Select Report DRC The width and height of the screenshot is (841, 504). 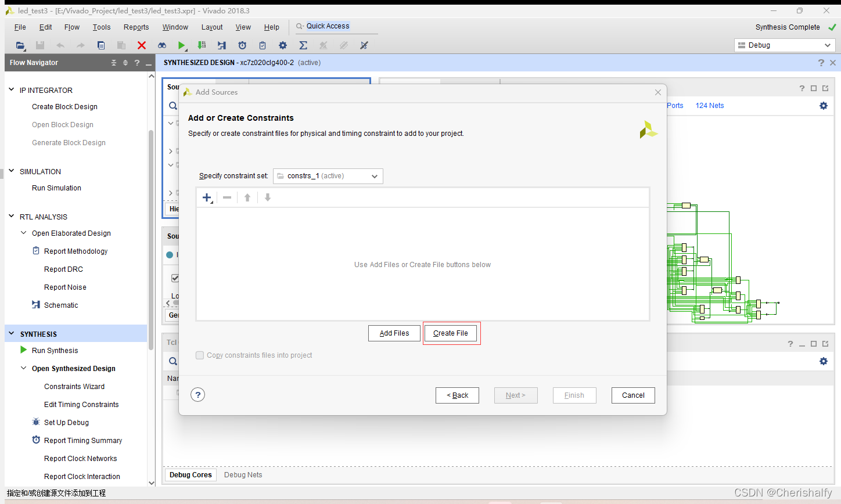click(x=63, y=269)
